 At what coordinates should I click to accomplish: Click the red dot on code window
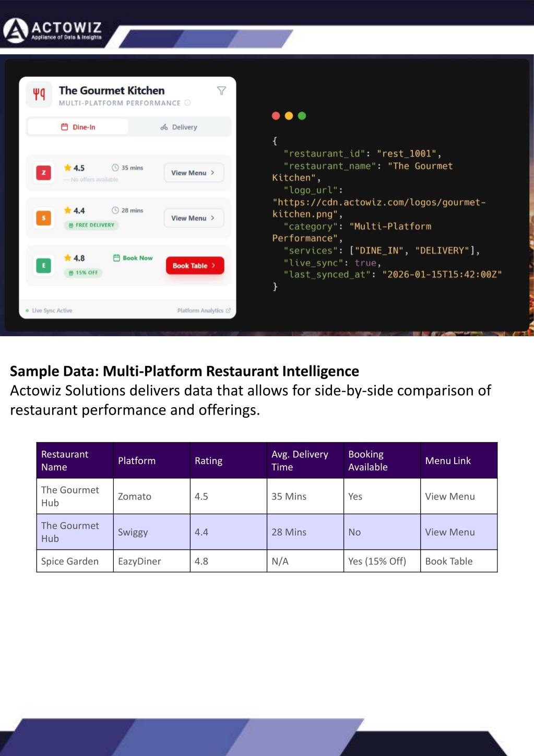pos(276,116)
